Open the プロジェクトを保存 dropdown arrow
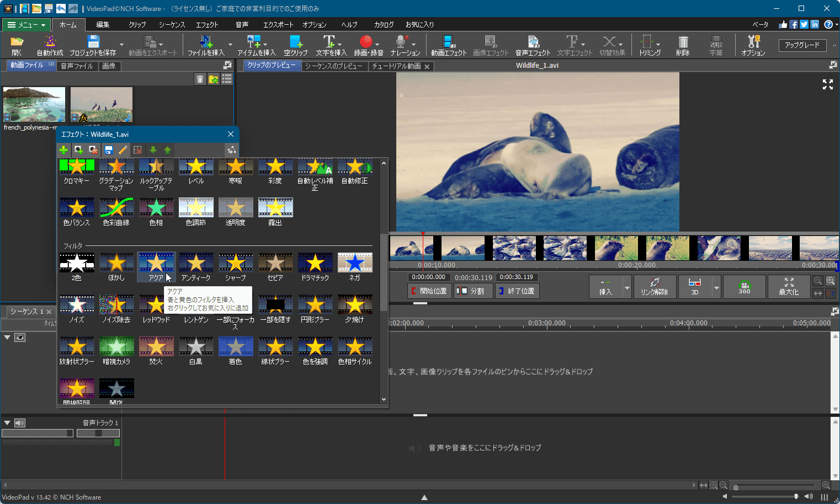This screenshot has height=504, width=840. click(x=121, y=45)
